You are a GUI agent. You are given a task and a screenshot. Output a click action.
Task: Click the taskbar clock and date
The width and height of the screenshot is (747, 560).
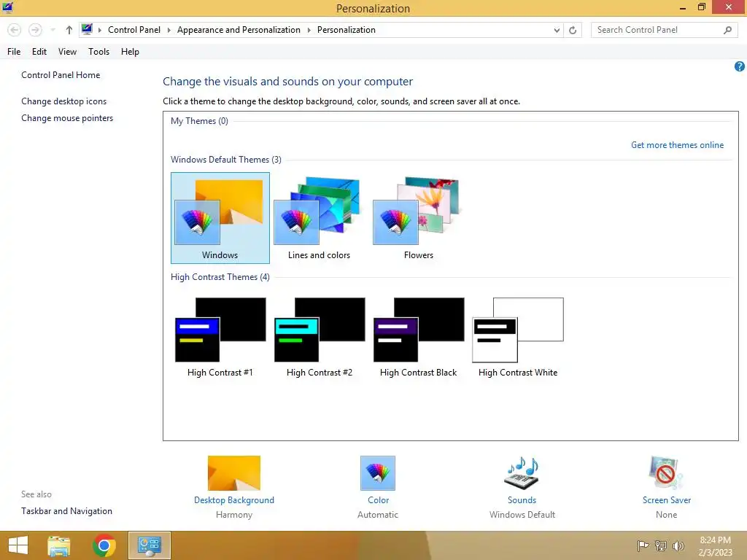(x=715, y=546)
